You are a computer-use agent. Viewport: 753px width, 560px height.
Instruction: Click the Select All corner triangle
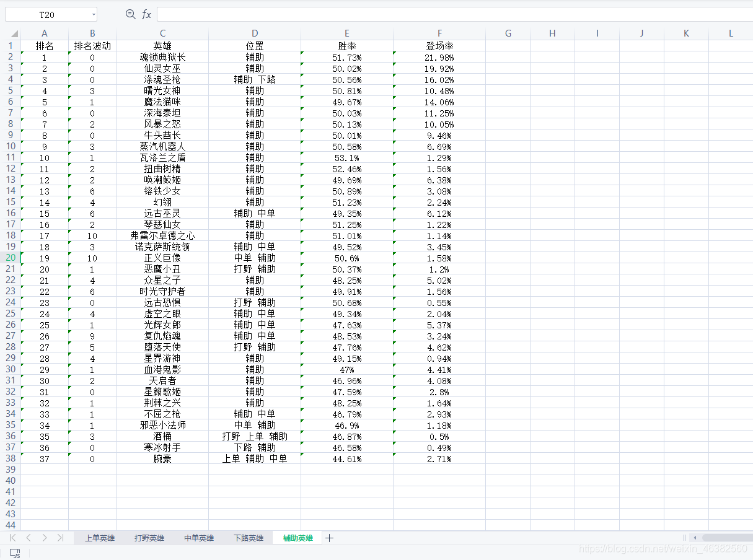pyautogui.click(x=14, y=33)
